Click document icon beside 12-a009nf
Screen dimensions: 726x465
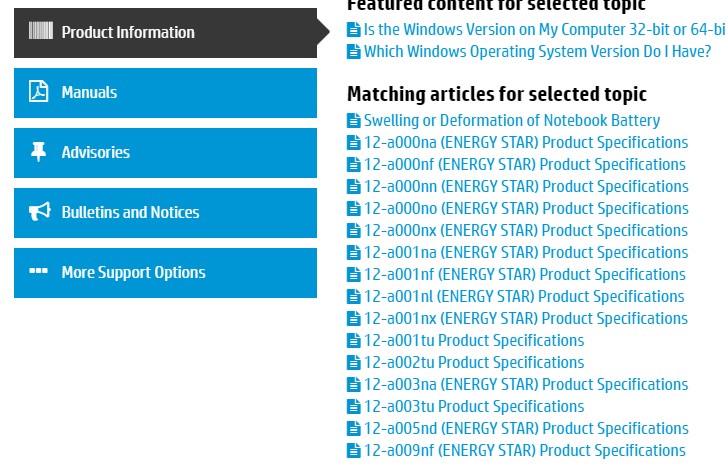(x=354, y=451)
